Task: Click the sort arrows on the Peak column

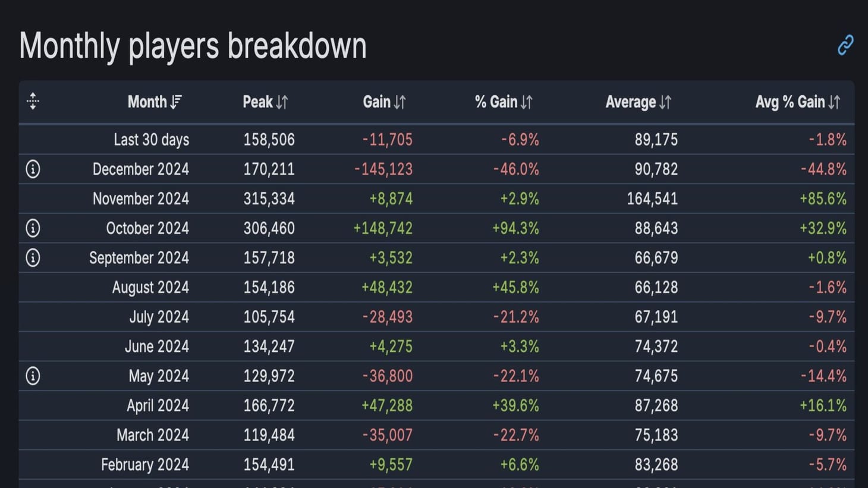Action: click(x=282, y=101)
